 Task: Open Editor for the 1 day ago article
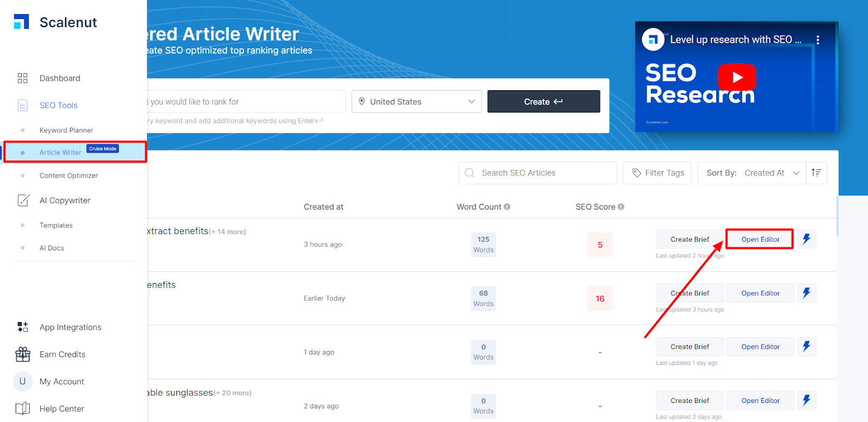coord(760,347)
